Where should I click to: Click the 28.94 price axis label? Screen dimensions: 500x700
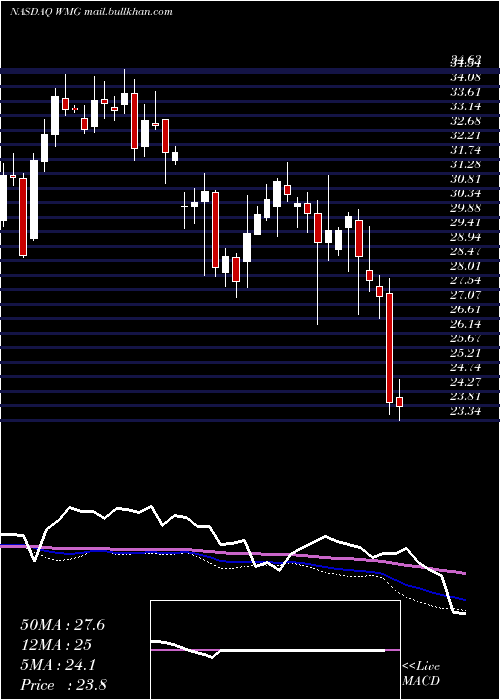pos(465,237)
